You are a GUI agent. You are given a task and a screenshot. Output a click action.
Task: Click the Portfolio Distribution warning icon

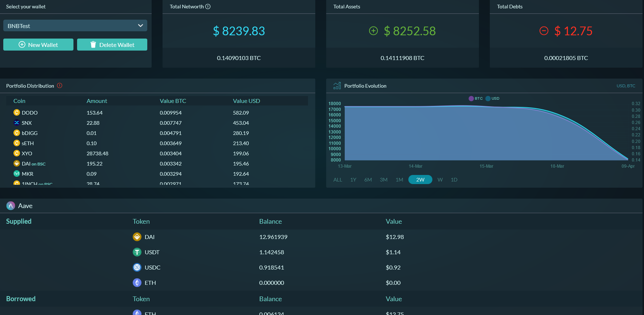60,85
